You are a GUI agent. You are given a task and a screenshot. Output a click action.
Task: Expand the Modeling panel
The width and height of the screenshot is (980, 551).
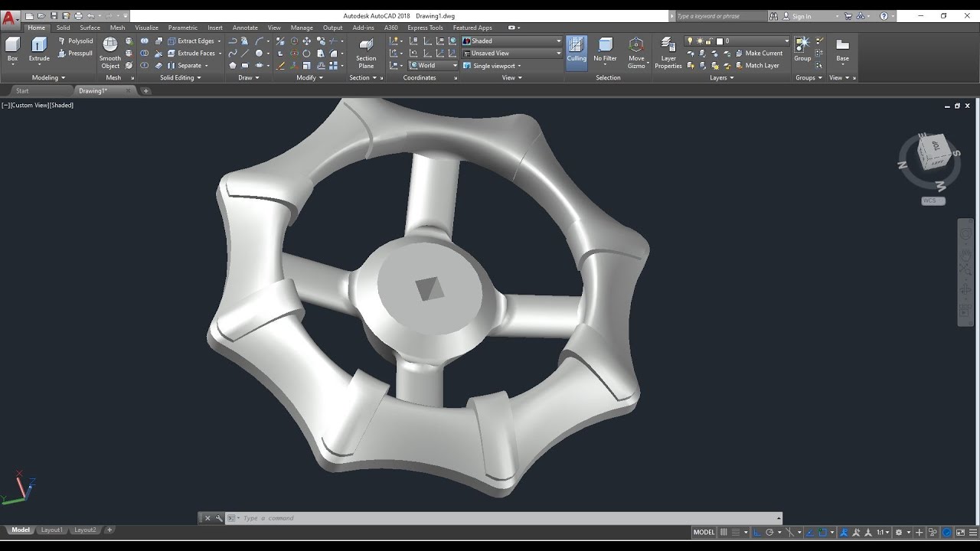[x=48, y=77]
